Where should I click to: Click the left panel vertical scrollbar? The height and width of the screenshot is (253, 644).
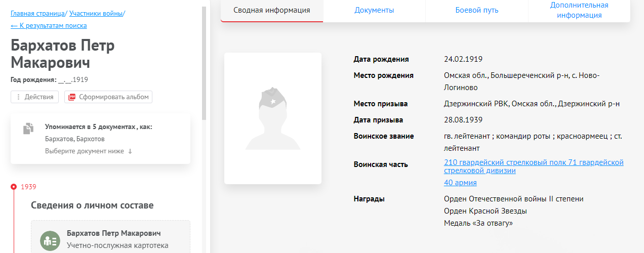[204, 61]
